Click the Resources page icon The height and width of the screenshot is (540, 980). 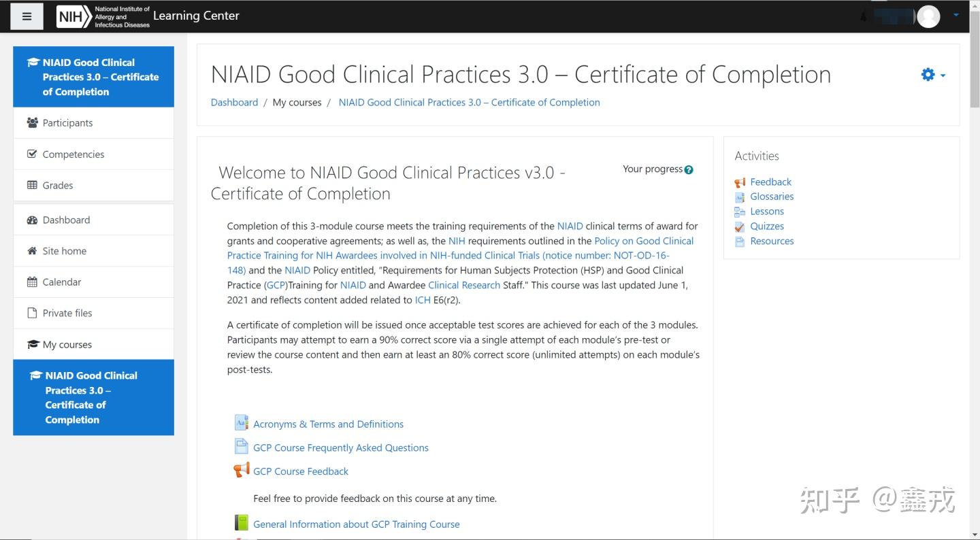click(x=740, y=241)
